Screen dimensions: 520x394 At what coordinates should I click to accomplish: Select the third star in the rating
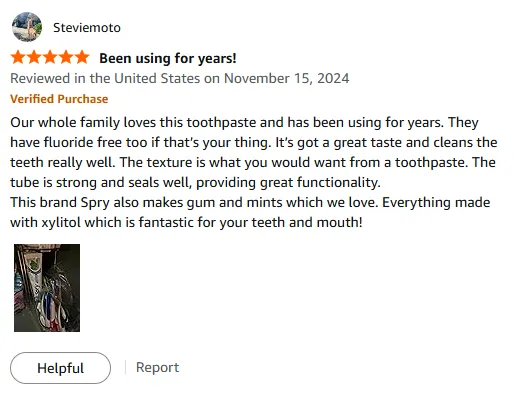(x=50, y=57)
